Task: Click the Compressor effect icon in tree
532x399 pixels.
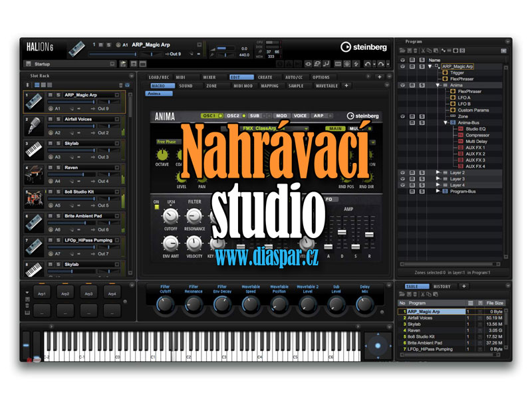Action: pos(460,135)
